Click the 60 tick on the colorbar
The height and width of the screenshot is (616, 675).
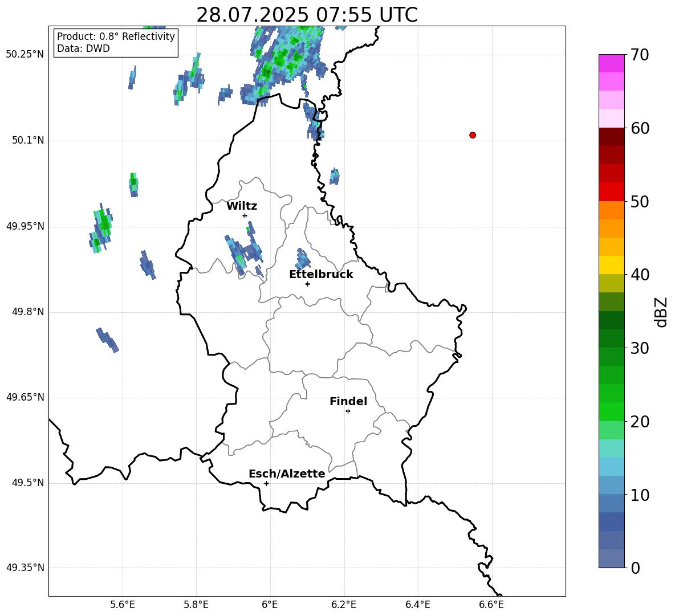tap(640, 128)
